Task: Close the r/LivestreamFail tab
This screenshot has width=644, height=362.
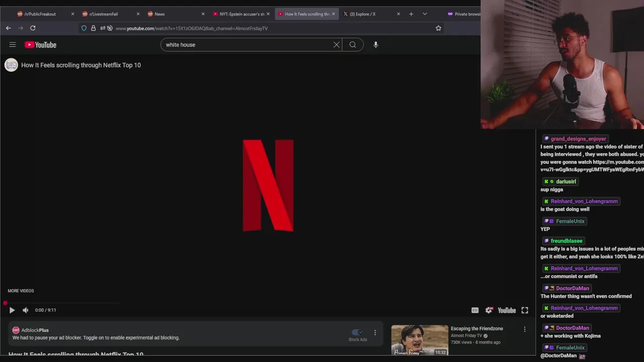Action: coord(138,14)
